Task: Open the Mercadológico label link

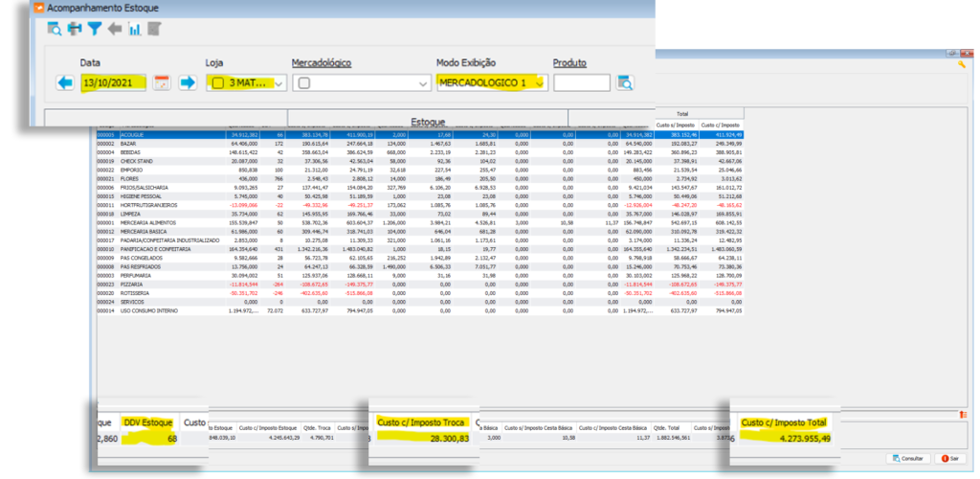Action: coord(322,63)
